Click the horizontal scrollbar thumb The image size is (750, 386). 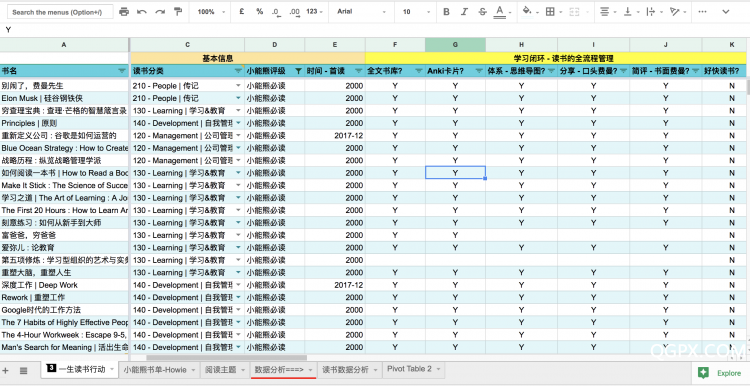[227, 357]
